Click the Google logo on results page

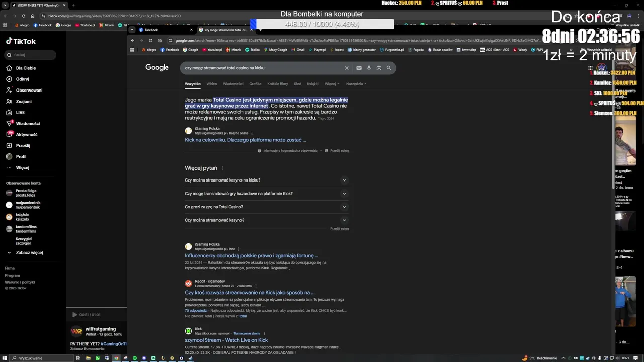(x=157, y=67)
